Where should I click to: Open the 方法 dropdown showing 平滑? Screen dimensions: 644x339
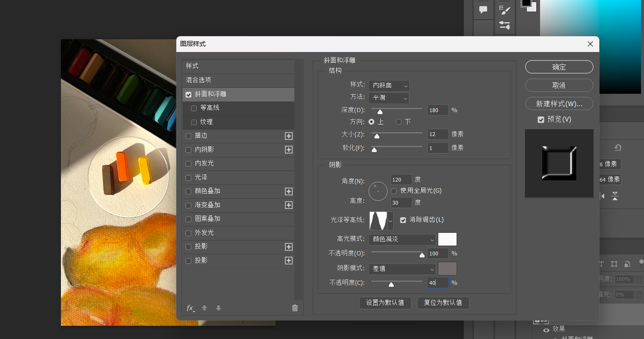[389, 98]
